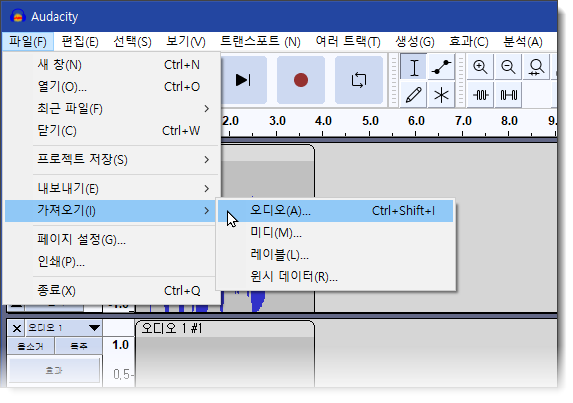This screenshot has width=573, height=403.
Task: Import raw data via 원시 데이터(R)...
Action: 335,277
